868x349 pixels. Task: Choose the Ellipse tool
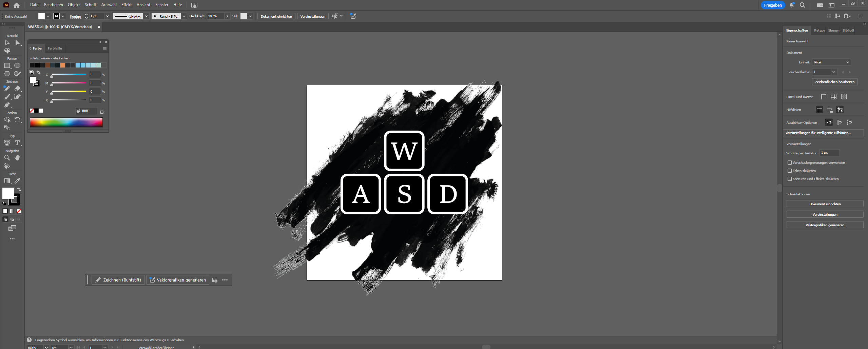[17, 65]
